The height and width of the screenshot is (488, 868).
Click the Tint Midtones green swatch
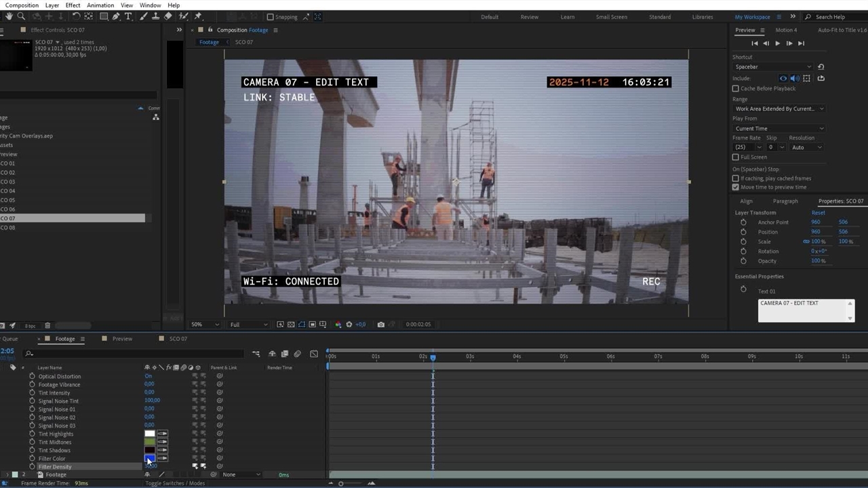[x=150, y=442]
